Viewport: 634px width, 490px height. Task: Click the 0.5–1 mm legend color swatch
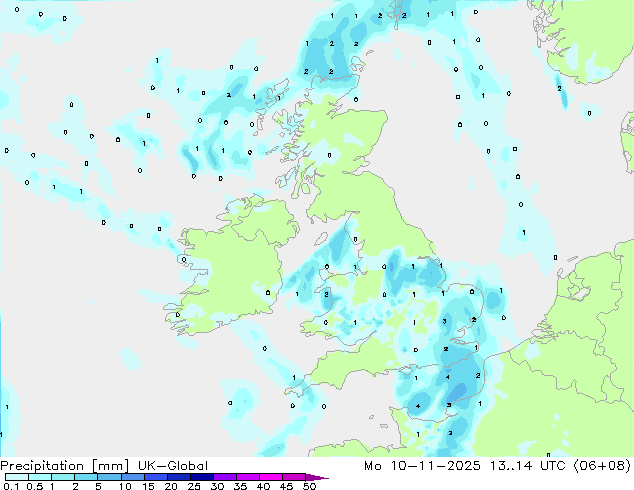tap(40, 477)
